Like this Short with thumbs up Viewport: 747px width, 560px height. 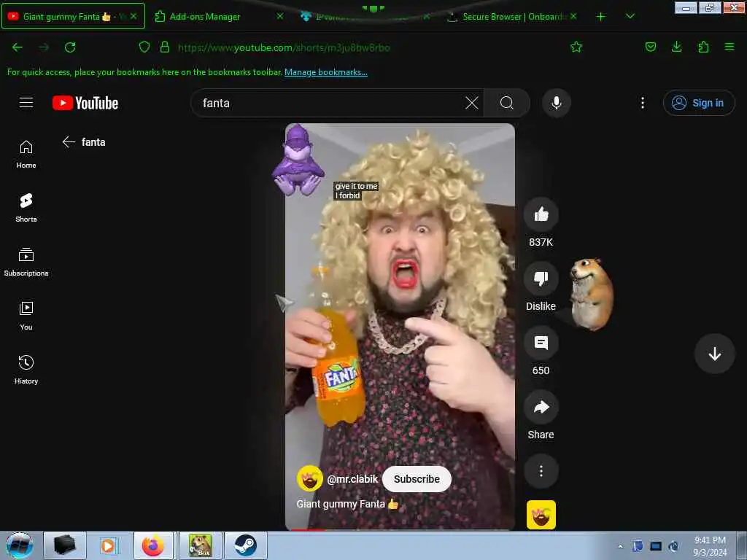pyautogui.click(x=541, y=214)
